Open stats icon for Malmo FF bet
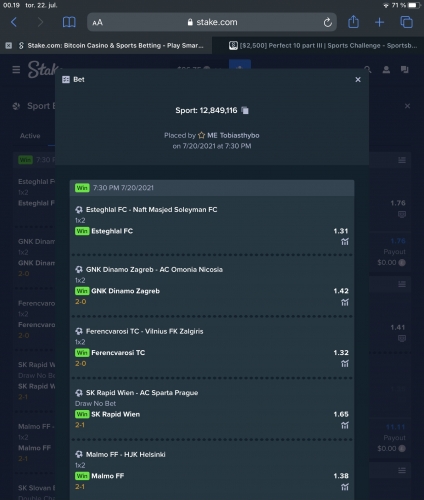 [x=345, y=487]
